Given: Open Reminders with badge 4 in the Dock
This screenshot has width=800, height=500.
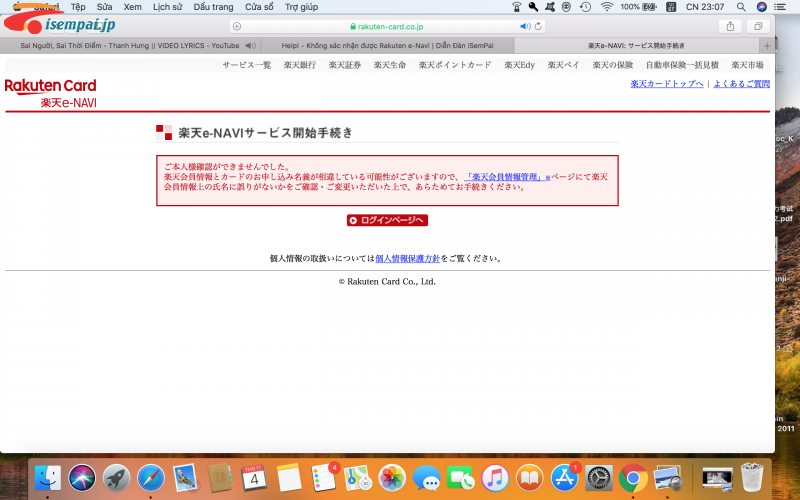Looking at the screenshot, I should click(323, 478).
